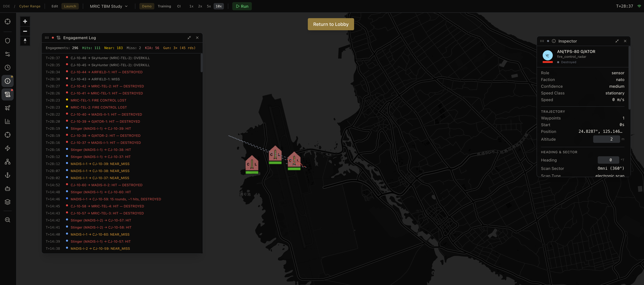Select the rightmost missile launcher map marker

pos(294,161)
